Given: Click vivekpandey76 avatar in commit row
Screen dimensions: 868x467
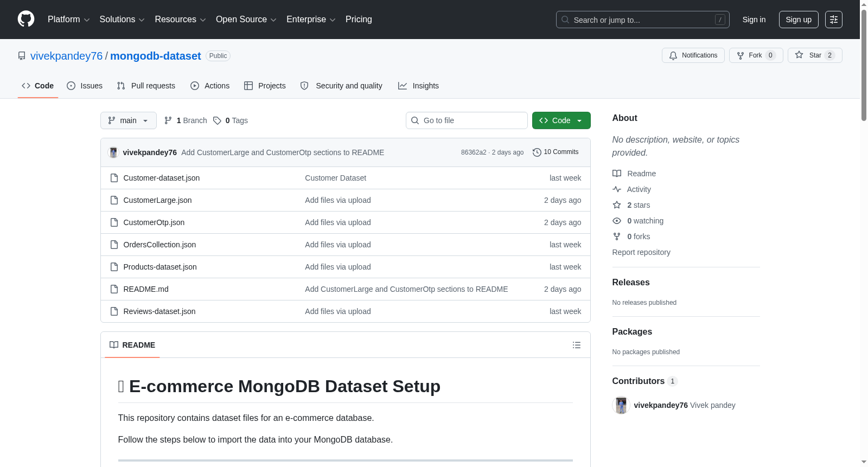Looking at the screenshot, I should pos(113,152).
